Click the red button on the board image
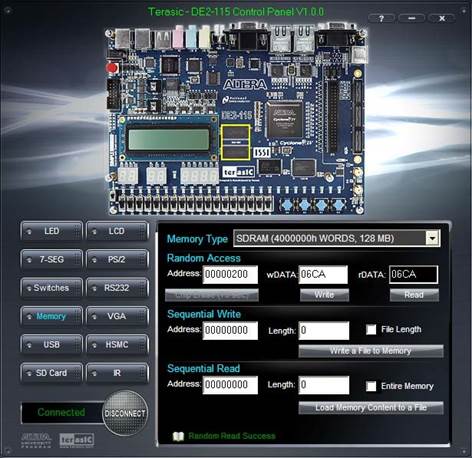472x458 pixels. point(112,68)
